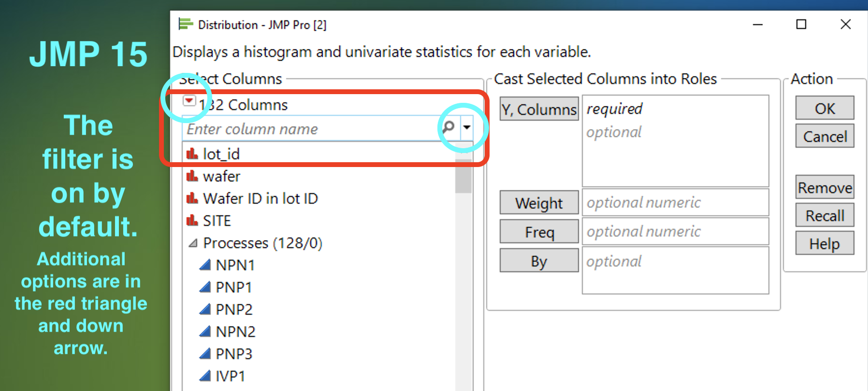Click the nominal icon beside lot_id
This screenshot has width=868, height=391.
coord(192,154)
